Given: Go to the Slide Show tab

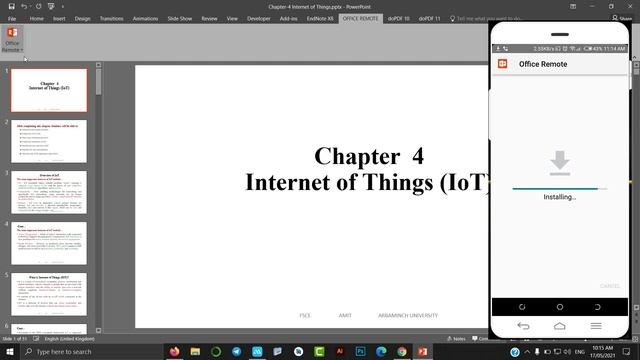Looking at the screenshot, I should [x=180, y=19].
